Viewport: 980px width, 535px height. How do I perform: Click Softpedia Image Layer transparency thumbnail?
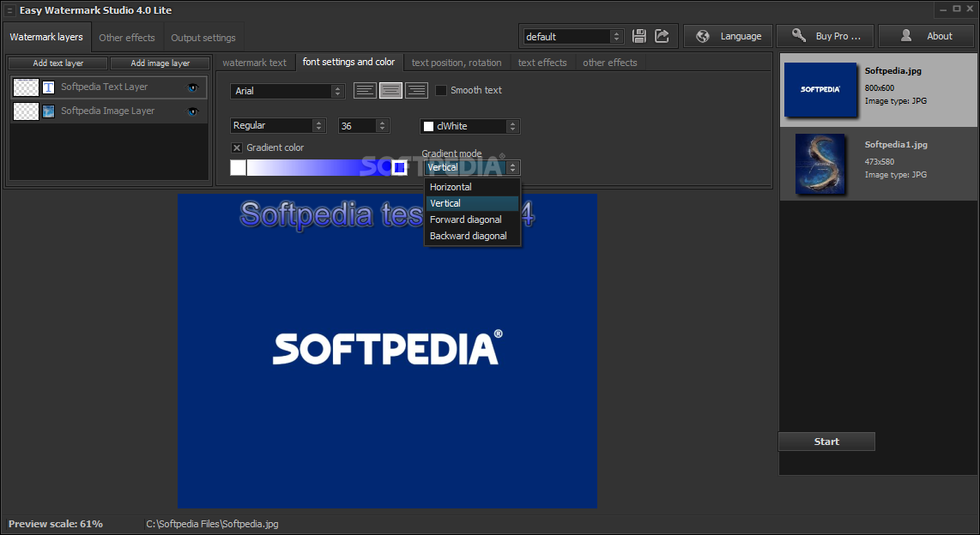click(27, 111)
